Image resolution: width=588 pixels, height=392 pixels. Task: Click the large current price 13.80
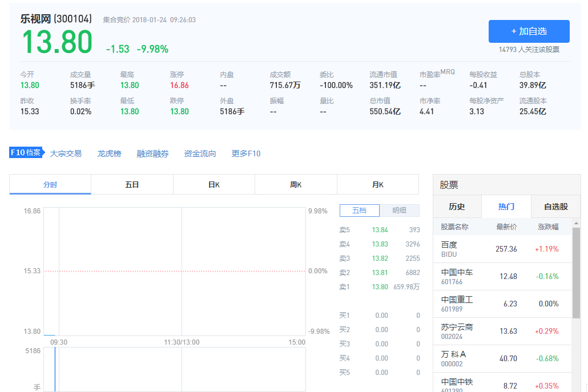click(57, 42)
